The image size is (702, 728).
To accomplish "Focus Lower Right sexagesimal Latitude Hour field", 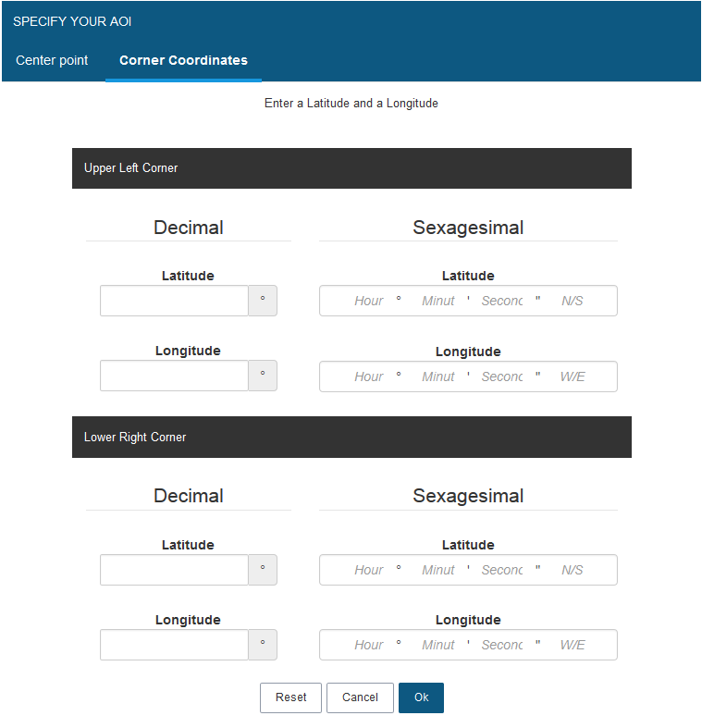I will click(x=369, y=570).
